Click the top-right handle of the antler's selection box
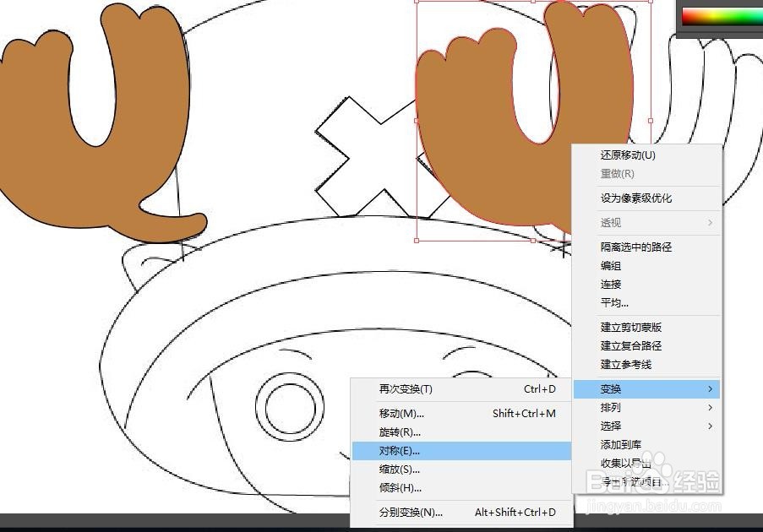 [650, 2]
